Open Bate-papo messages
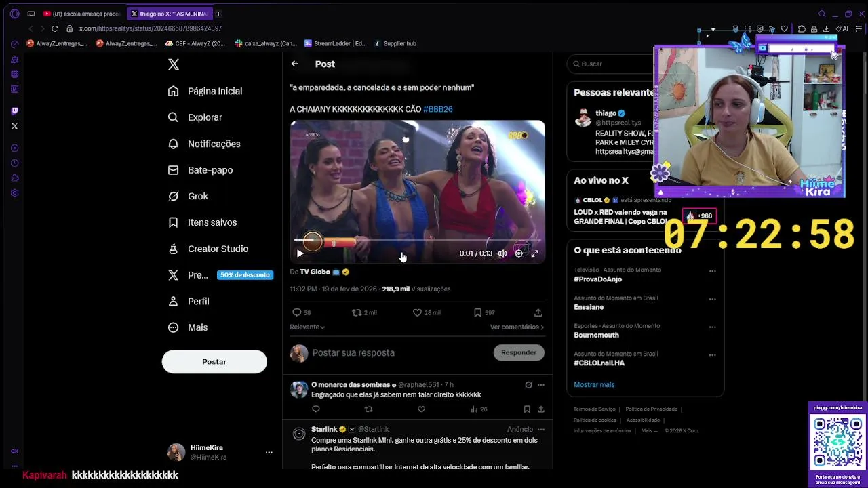Image resolution: width=868 pixels, height=488 pixels. coord(200,170)
